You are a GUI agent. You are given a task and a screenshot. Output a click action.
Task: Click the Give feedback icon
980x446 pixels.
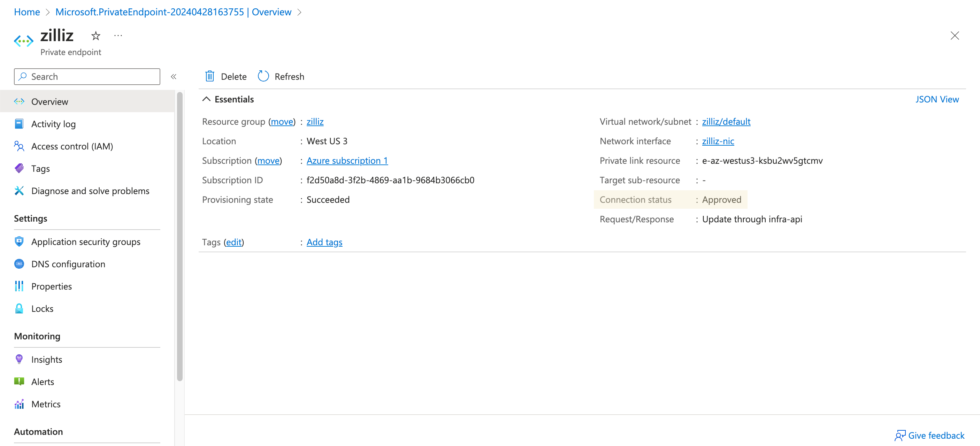pos(899,435)
